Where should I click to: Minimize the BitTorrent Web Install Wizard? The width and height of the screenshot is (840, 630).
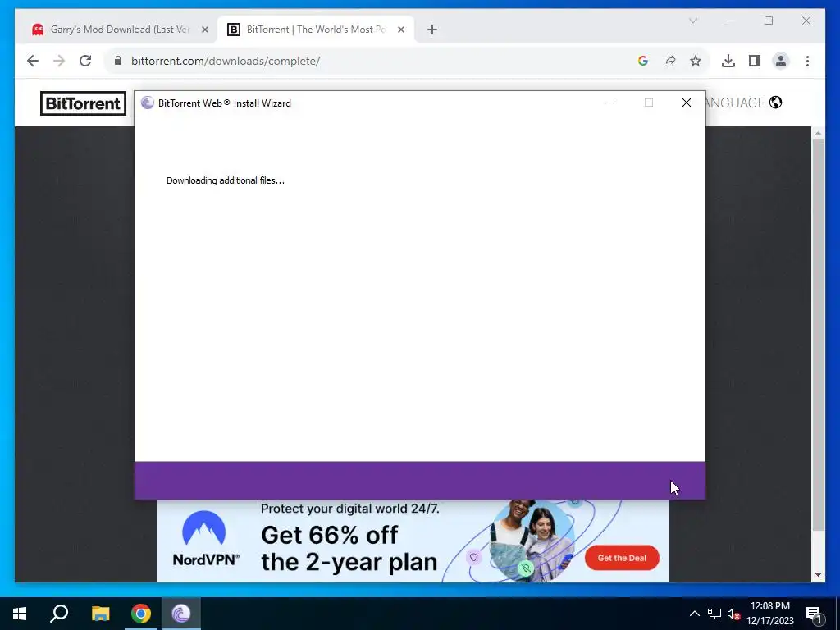pos(612,103)
